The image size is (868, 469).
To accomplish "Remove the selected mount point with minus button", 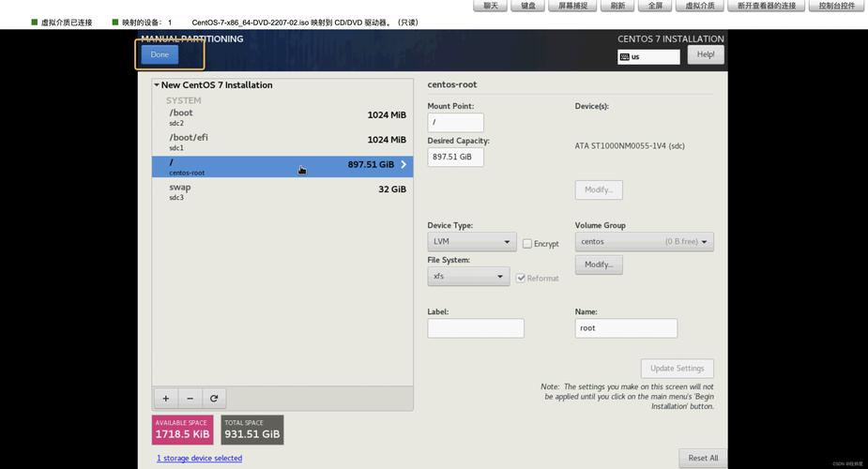I will pos(190,398).
